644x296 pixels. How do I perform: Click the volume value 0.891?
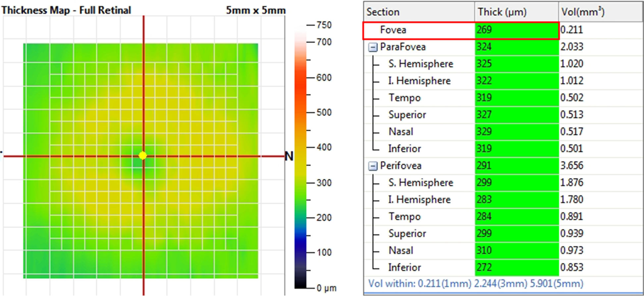coord(572,216)
